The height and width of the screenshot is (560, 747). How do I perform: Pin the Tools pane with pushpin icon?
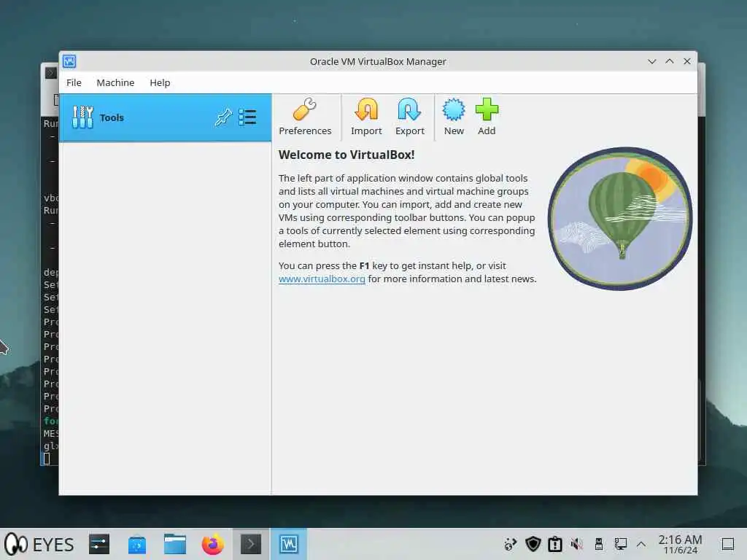pyautogui.click(x=223, y=117)
